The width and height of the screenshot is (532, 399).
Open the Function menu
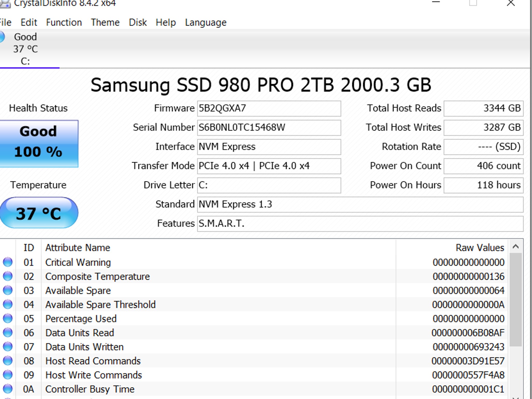(x=64, y=23)
